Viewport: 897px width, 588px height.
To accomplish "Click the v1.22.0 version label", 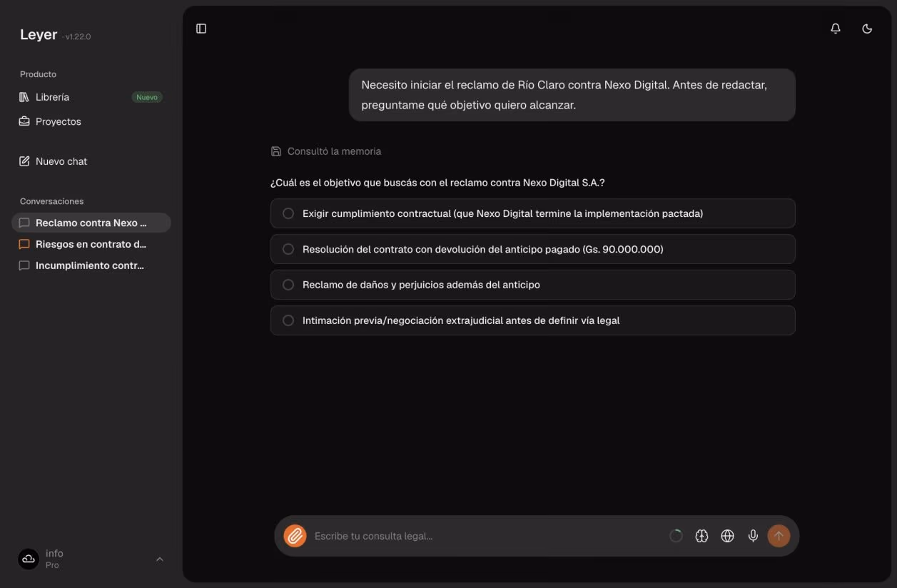I will click(x=78, y=36).
